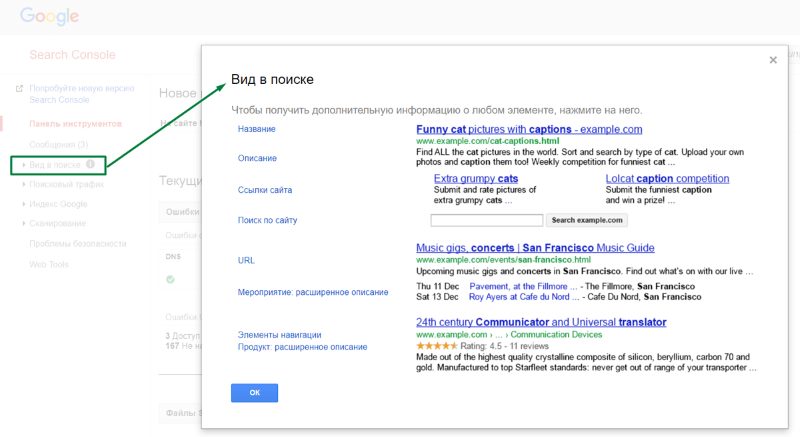800x437 pixels.
Task: Click Продукт: расширенное описание label
Action: (303, 347)
